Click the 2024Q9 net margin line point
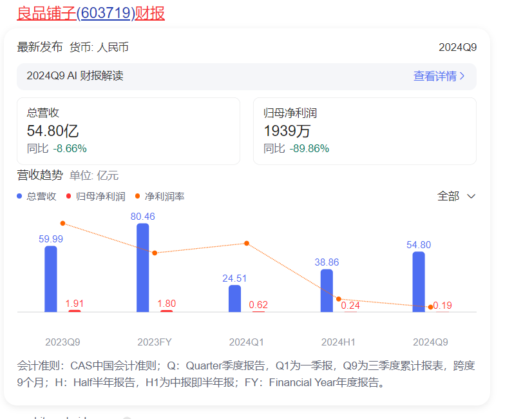The height and width of the screenshot is (419, 532). pyautogui.click(x=430, y=307)
